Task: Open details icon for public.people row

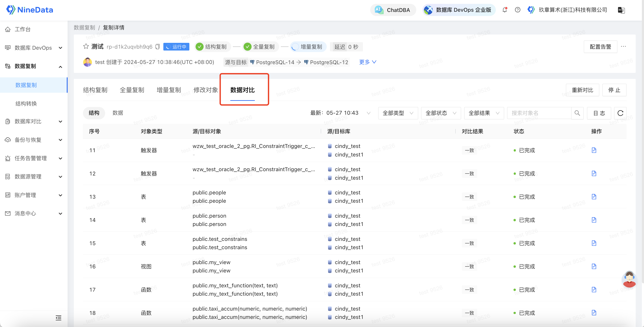Action: [x=594, y=197]
